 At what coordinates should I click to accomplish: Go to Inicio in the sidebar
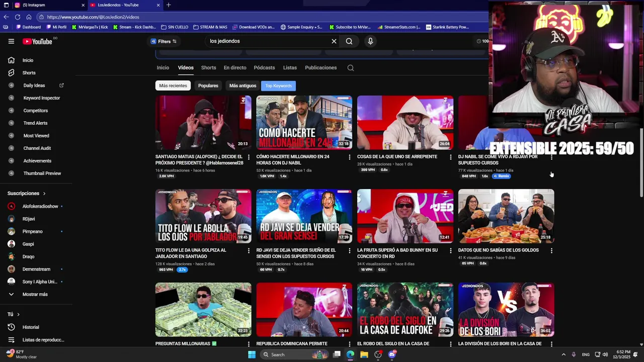tap(28, 60)
